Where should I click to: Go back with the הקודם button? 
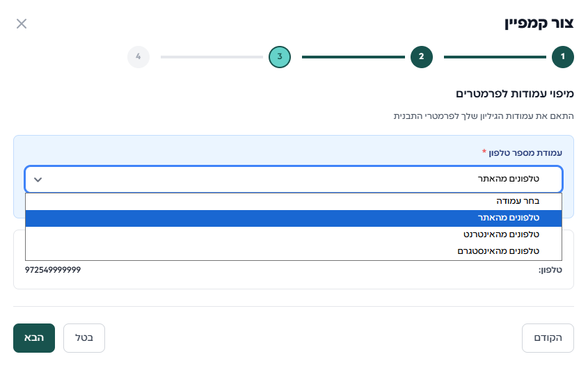548,338
